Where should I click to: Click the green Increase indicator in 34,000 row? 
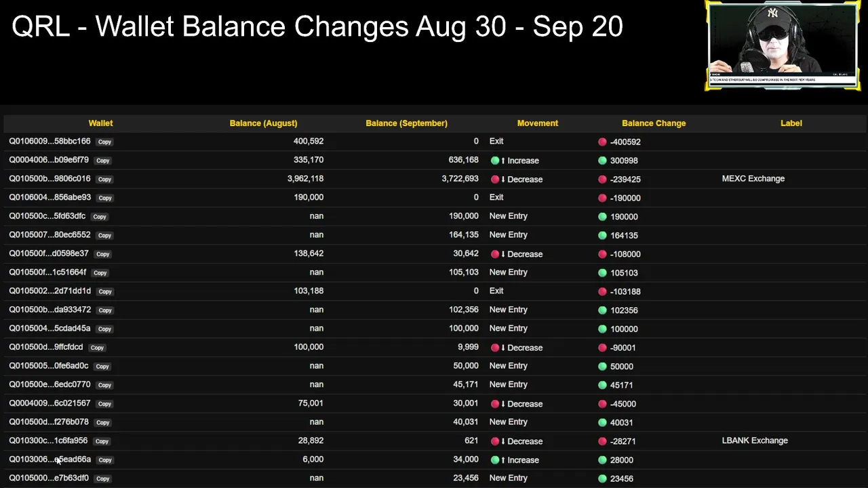point(495,460)
